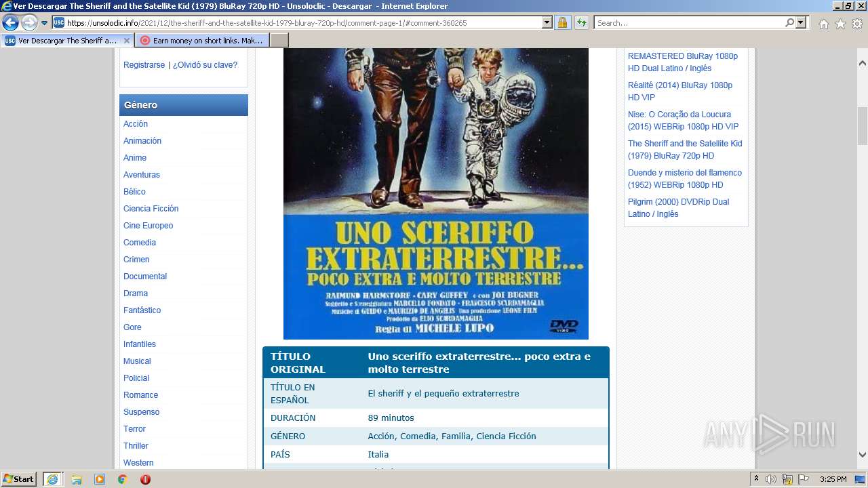Open the Infantiles genre link
The height and width of the screenshot is (488, 868).
click(140, 344)
